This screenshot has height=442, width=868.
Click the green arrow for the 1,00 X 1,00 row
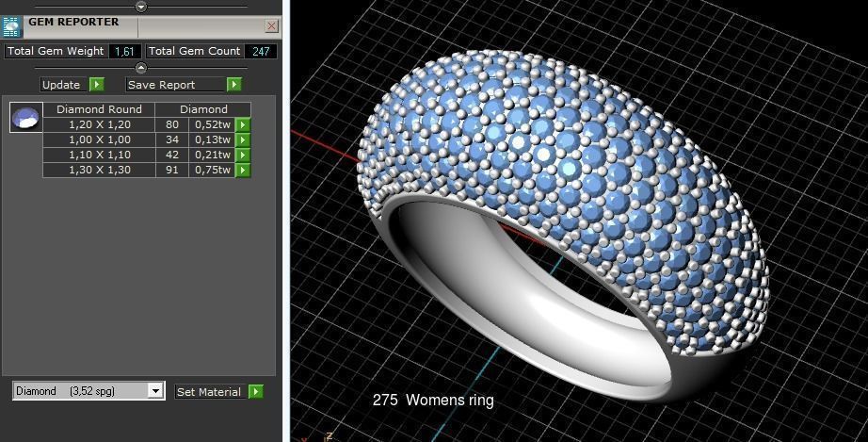pyautogui.click(x=243, y=139)
